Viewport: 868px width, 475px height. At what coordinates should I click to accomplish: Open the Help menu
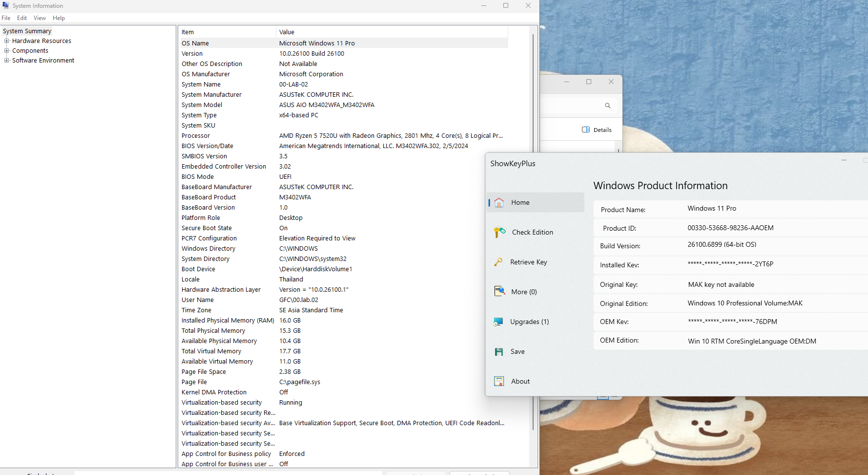click(59, 18)
